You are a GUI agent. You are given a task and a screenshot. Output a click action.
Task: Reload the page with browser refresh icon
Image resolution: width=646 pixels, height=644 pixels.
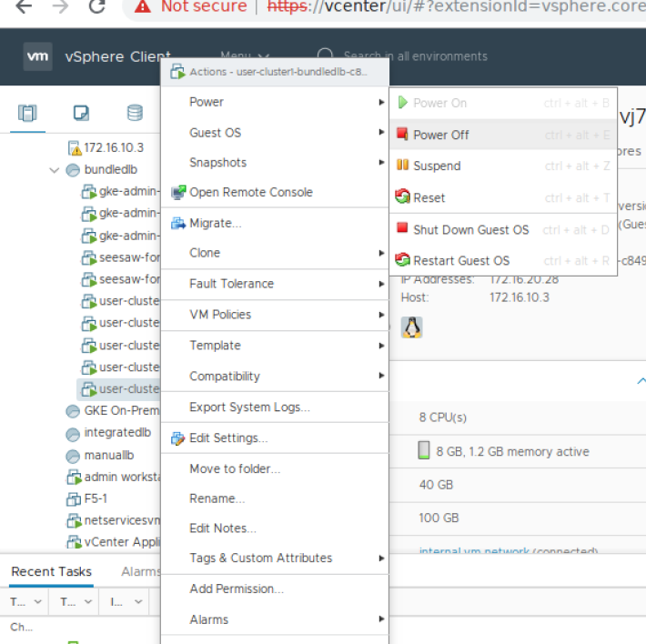coord(96,7)
